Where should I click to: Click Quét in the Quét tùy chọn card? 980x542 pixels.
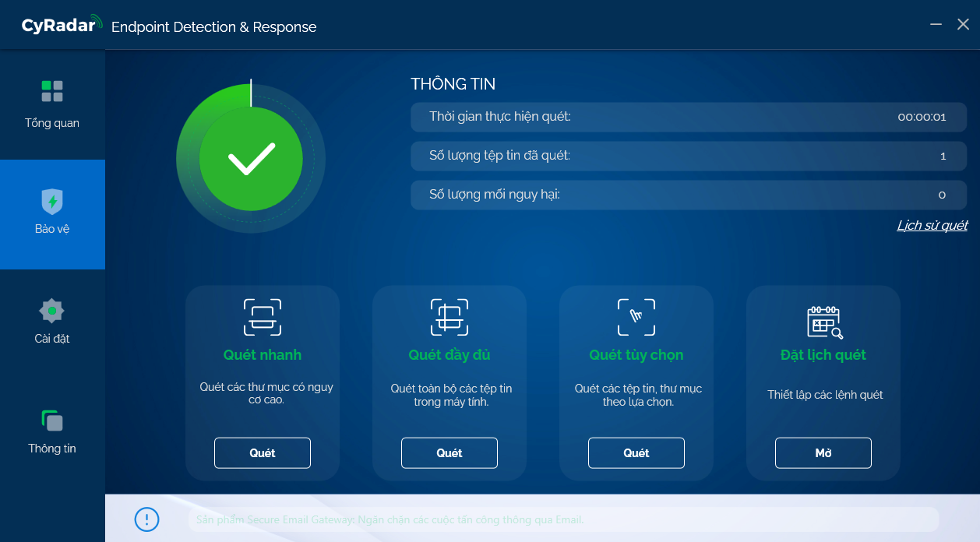point(636,452)
